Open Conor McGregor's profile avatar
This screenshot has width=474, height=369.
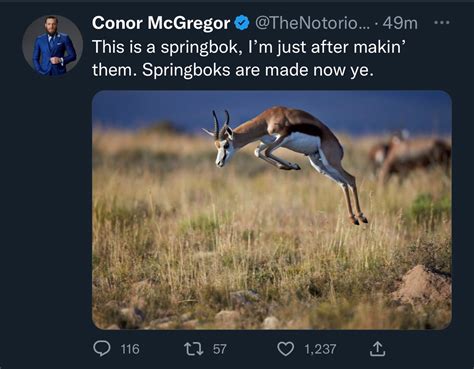coord(52,46)
